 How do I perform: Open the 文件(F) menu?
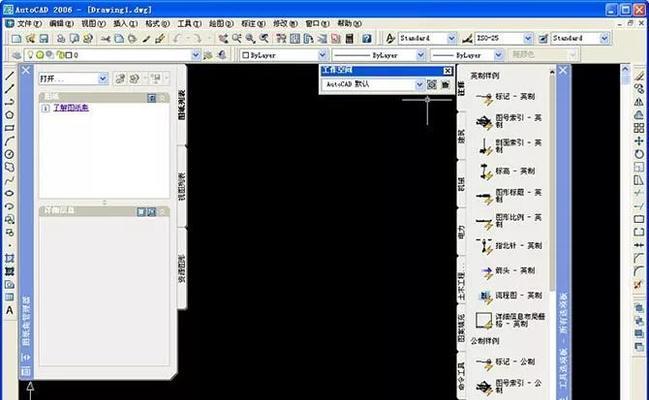pos(29,24)
